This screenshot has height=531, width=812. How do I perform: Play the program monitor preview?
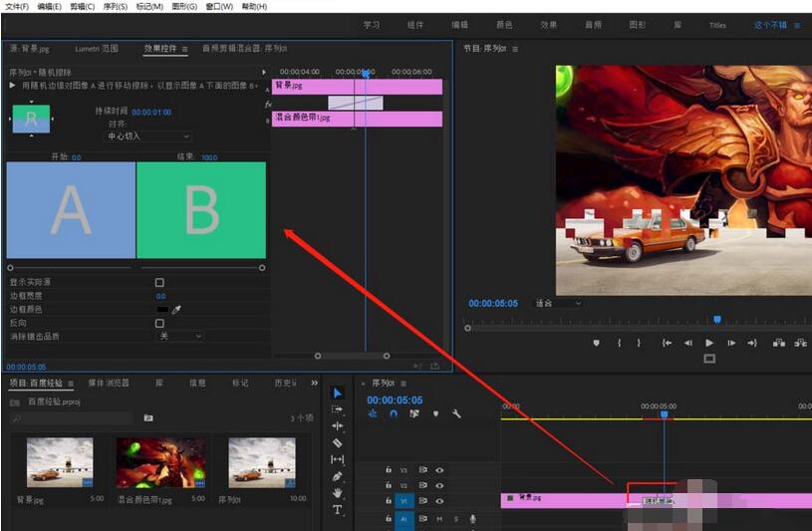click(x=709, y=343)
